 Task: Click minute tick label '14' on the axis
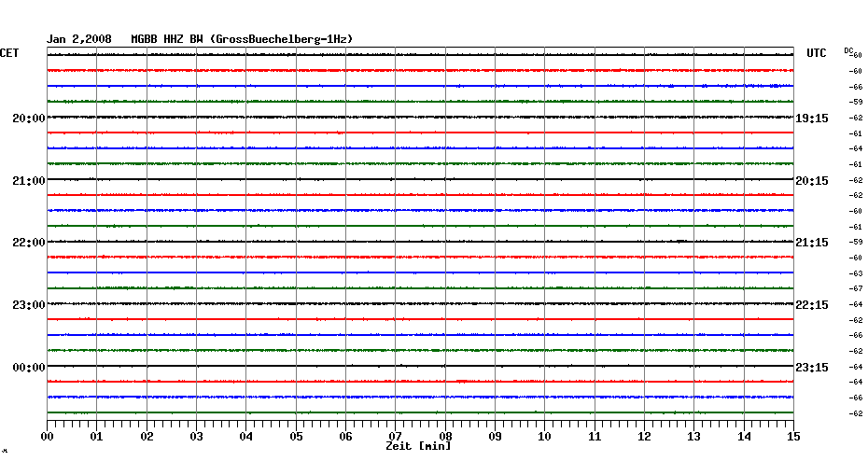[744, 437]
